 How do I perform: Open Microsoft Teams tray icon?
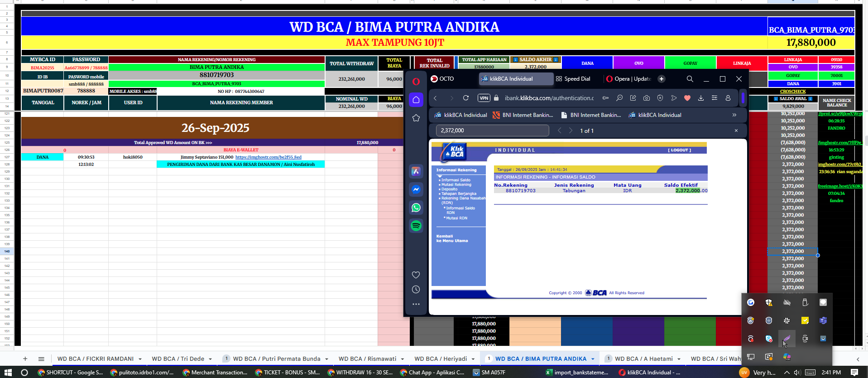pos(823,320)
